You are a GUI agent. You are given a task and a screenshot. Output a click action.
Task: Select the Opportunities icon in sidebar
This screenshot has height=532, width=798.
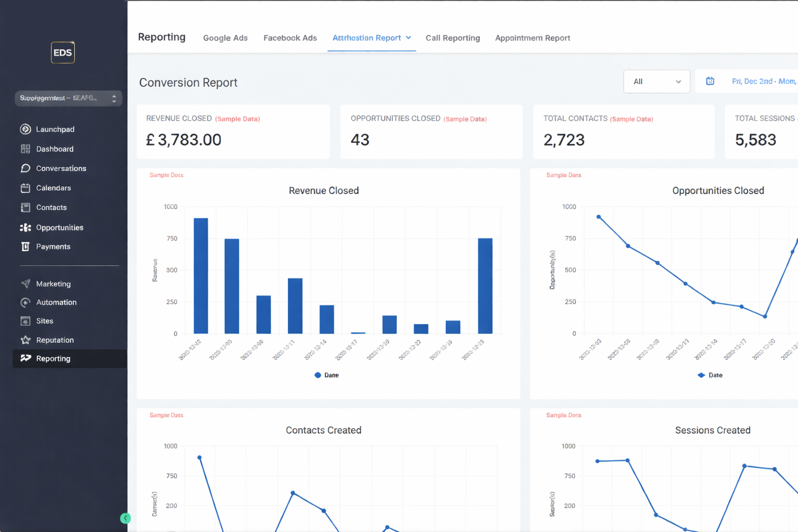click(25, 228)
